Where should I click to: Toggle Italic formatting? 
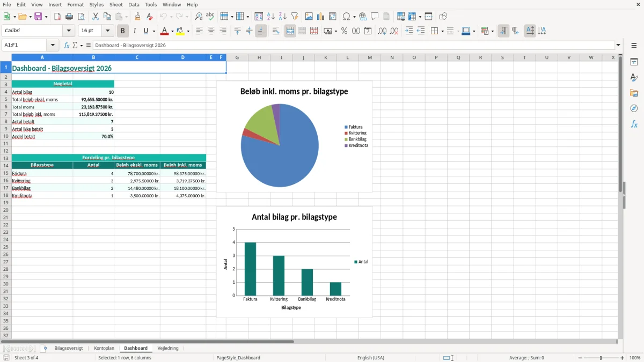(x=135, y=31)
